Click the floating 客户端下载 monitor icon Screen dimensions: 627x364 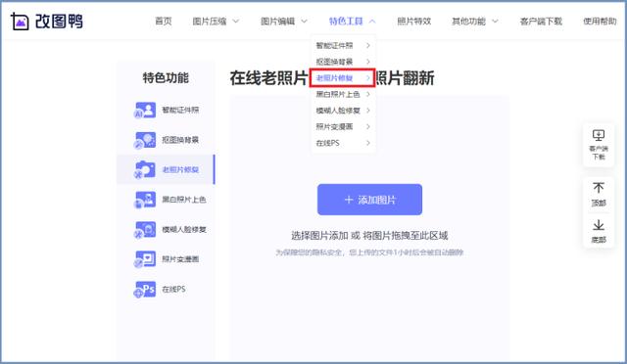(x=599, y=135)
